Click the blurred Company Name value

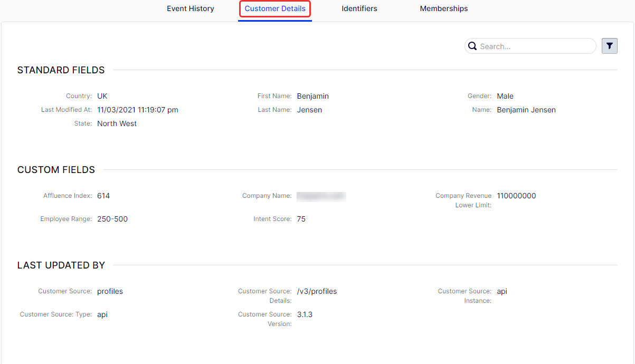click(321, 196)
